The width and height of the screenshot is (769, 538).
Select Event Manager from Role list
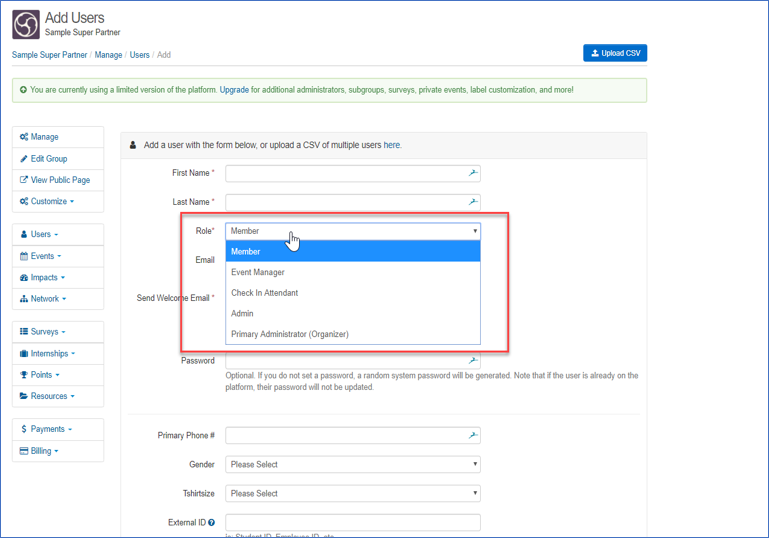pyautogui.click(x=258, y=272)
